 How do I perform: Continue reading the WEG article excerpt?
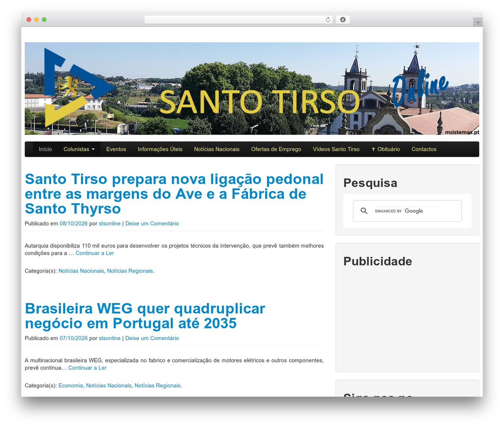click(87, 368)
